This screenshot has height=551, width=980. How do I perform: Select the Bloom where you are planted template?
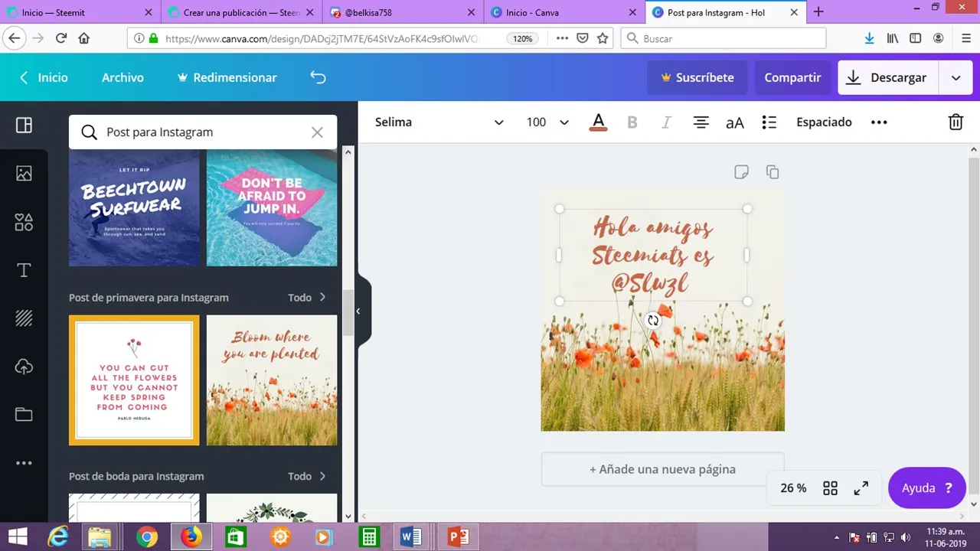272,380
